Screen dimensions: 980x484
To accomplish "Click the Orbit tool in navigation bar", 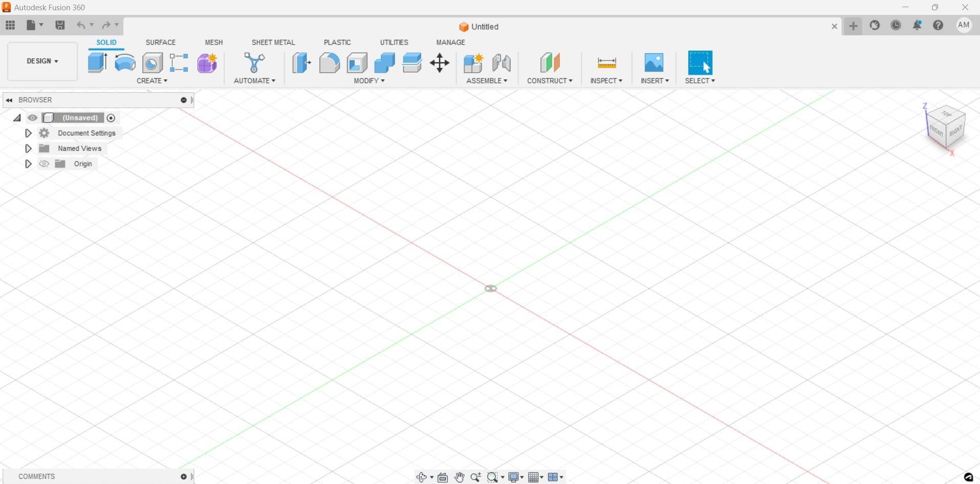I will [422, 477].
